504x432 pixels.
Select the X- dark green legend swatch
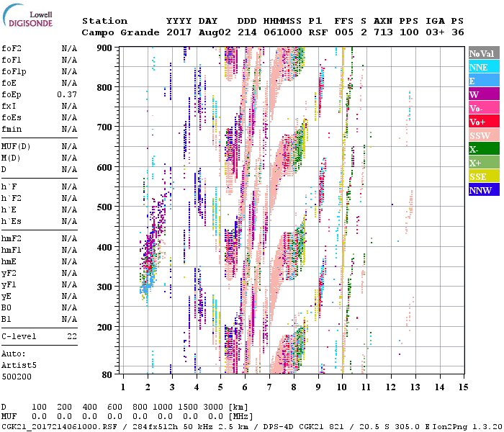(x=484, y=149)
